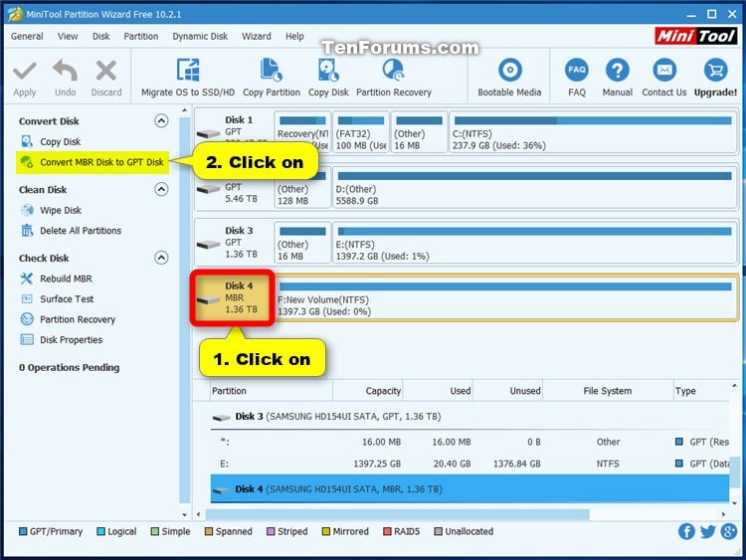Open Migrate OS to SSD/HD wizard
Image resolution: width=746 pixels, height=560 pixels.
pyautogui.click(x=188, y=78)
